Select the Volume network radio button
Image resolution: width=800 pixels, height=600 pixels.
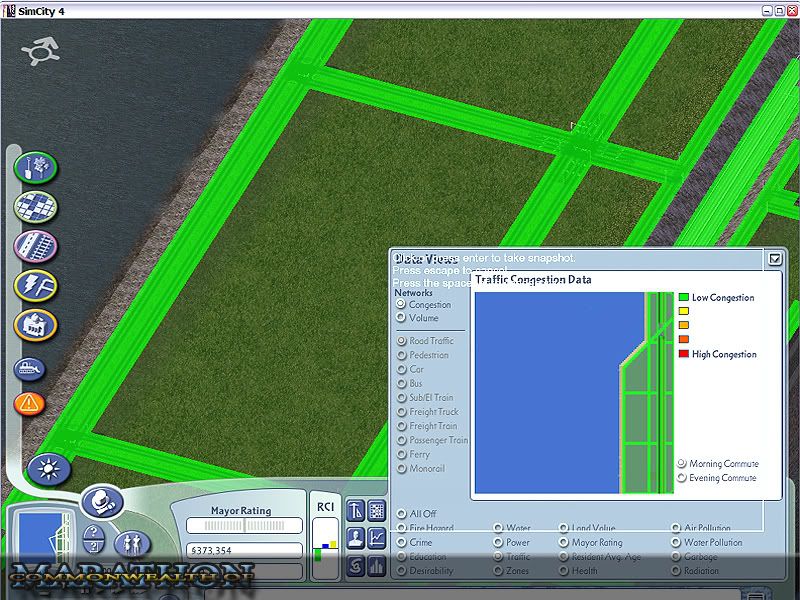(402, 318)
